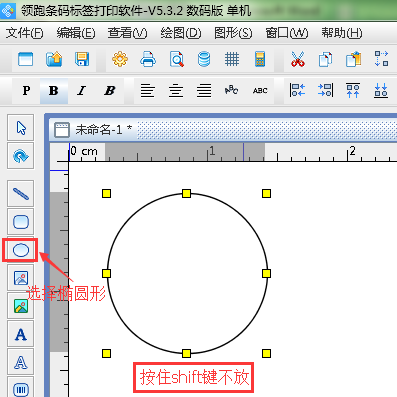
Task: Open the 绘图(D) menu
Action: pos(181,33)
